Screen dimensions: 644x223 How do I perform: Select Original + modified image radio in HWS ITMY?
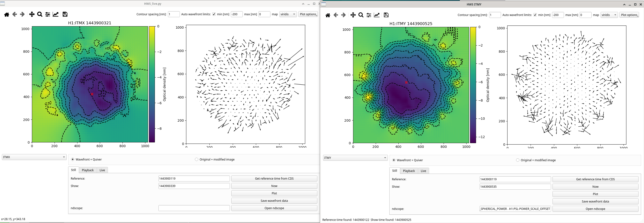[x=518, y=160]
